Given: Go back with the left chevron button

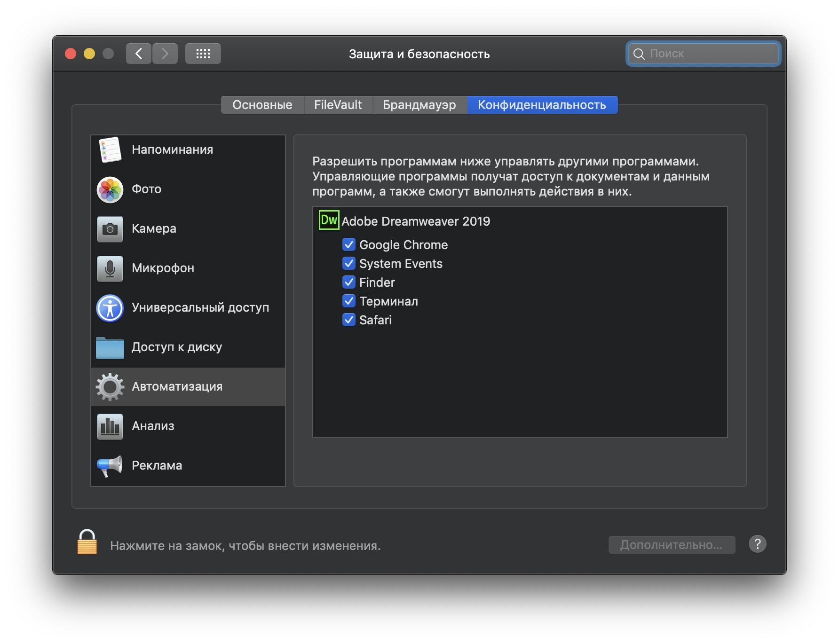Looking at the screenshot, I should (x=139, y=54).
